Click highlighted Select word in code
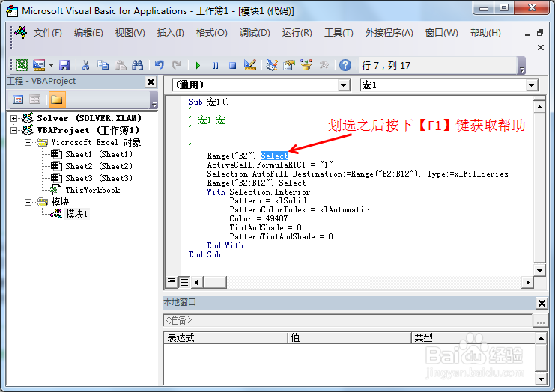The height and width of the screenshot is (392, 555). 274,156
